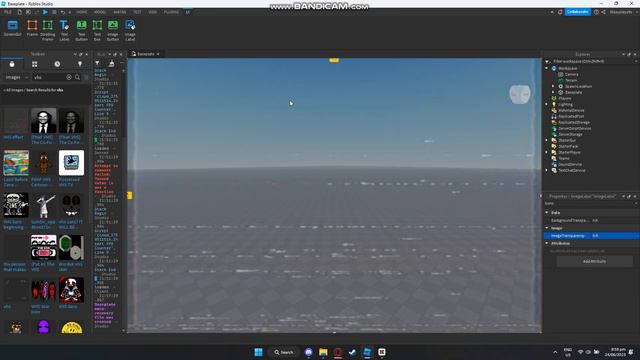The image size is (640, 360).
Task: Open the Toolbox Marketplace tab (bag icon)
Action: click(x=12, y=64)
